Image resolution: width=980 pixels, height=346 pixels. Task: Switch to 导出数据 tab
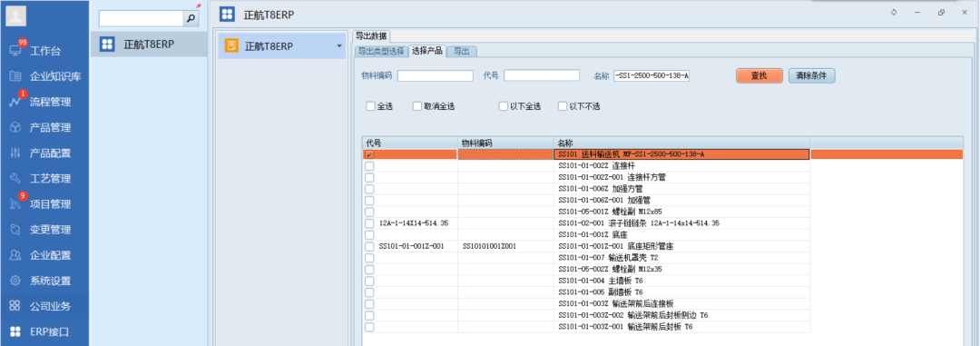tap(371, 35)
